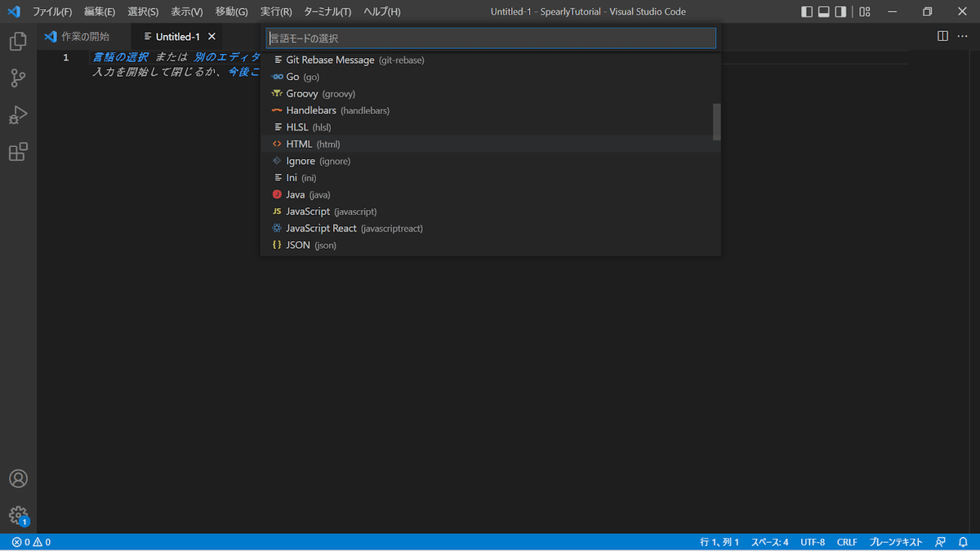
Task: Open the ターミナル(T) menu
Action: [x=327, y=11]
